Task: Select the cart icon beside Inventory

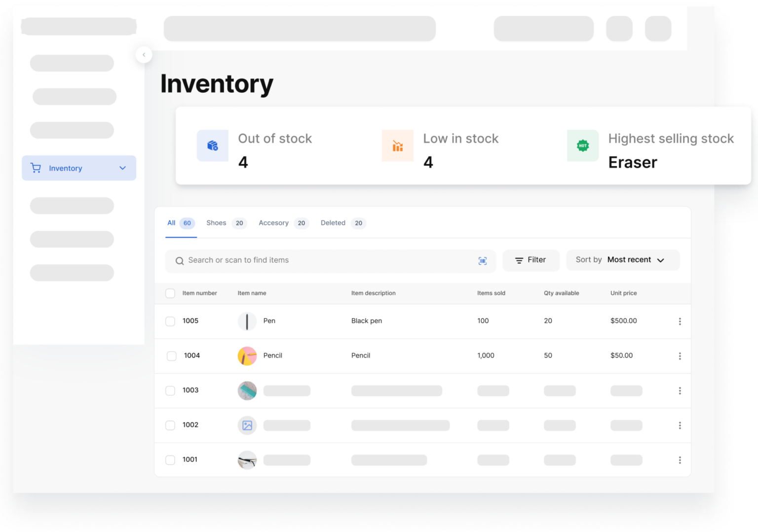Action: (35, 168)
